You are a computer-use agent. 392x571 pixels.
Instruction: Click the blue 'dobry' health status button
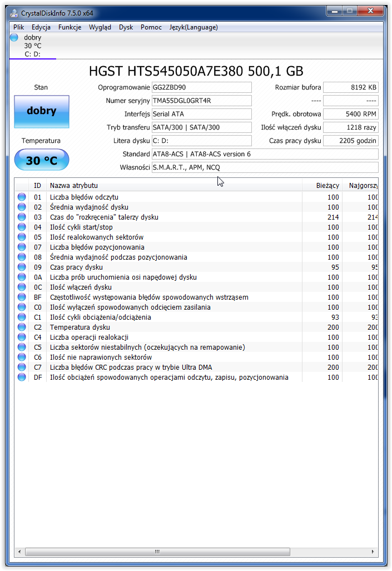[x=42, y=111]
